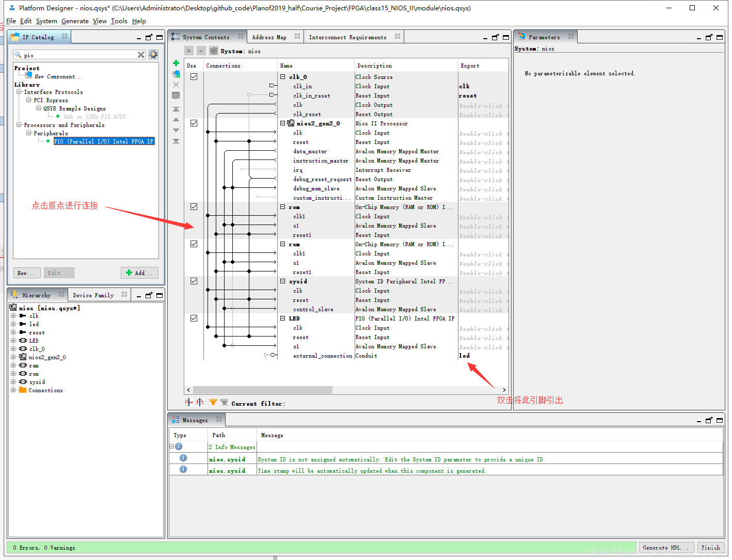Click the Generate HDL... button
732x560 pixels.
click(x=666, y=548)
